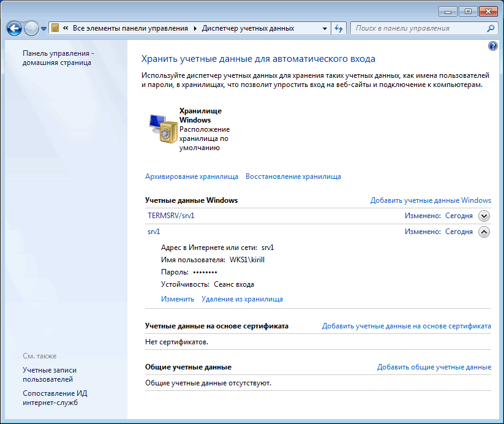Click Добавить учетные данные на основе сертификата

[x=406, y=326]
